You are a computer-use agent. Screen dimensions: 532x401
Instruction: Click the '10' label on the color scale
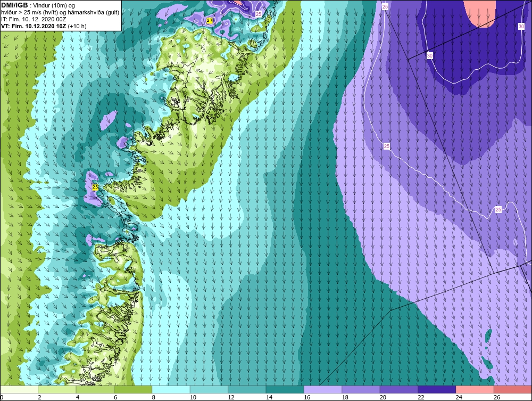coord(193,397)
